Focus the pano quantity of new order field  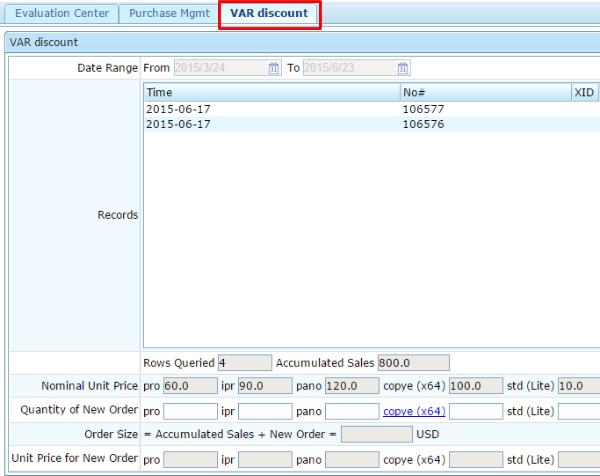pos(352,411)
